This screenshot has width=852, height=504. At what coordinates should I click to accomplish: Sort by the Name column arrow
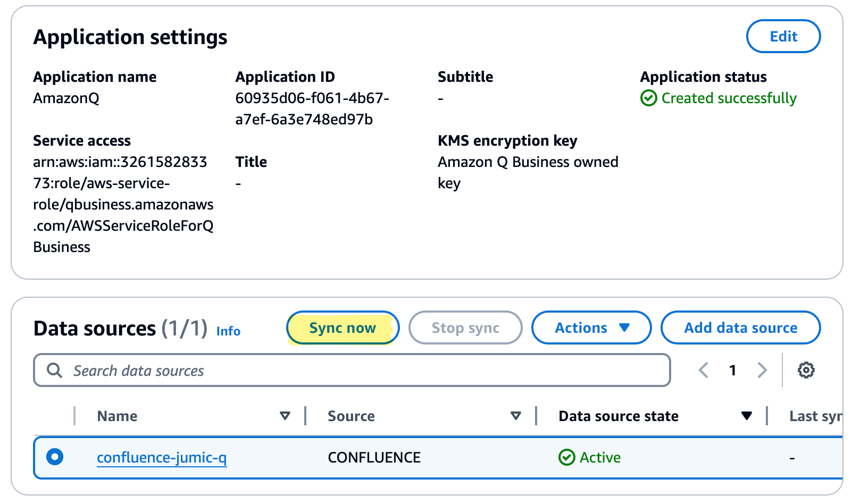pos(285,416)
